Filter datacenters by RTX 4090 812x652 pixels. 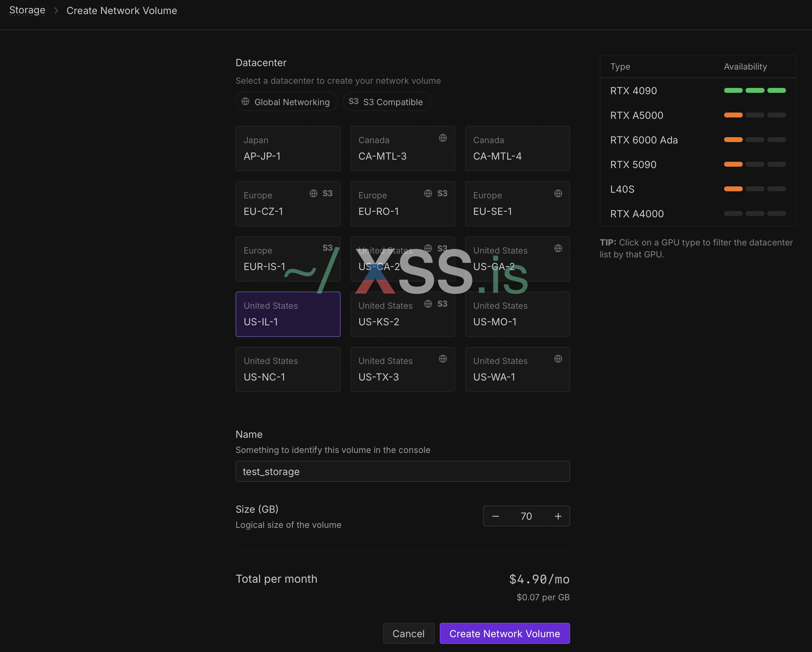pos(633,91)
